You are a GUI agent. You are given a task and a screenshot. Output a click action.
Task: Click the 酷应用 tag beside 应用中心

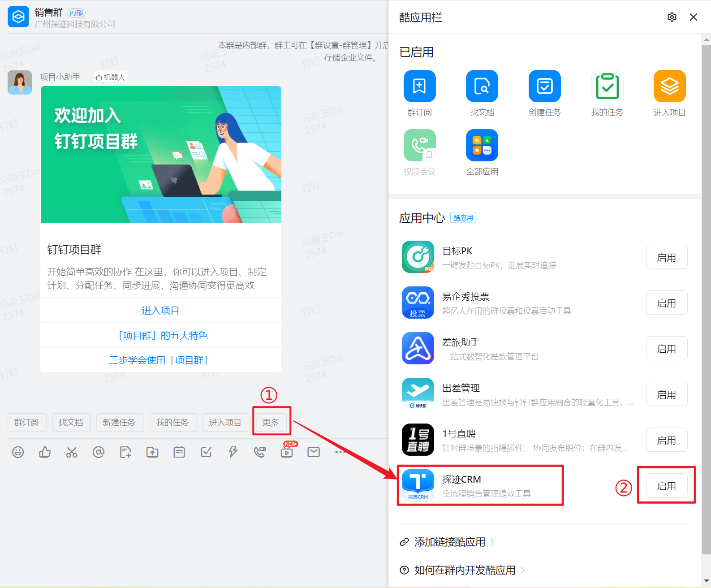pyautogui.click(x=463, y=218)
